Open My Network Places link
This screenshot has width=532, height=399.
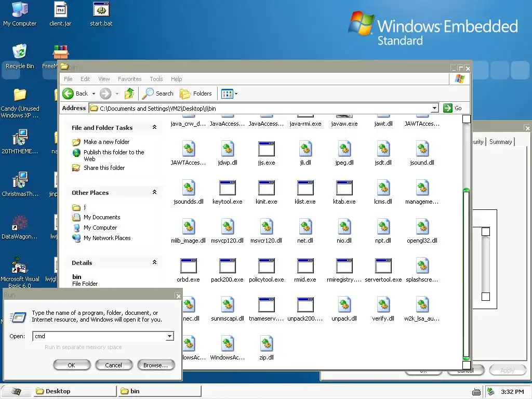coord(107,238)
